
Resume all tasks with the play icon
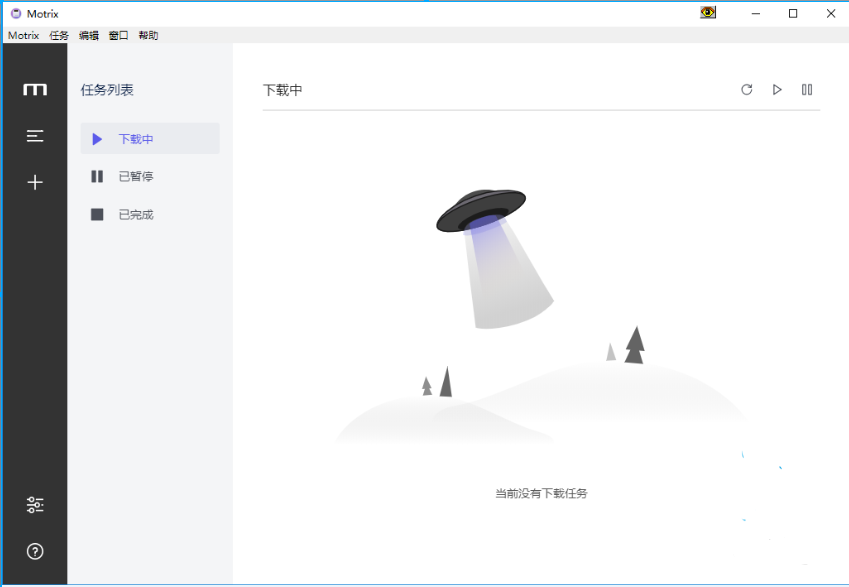tap(777, 89)
